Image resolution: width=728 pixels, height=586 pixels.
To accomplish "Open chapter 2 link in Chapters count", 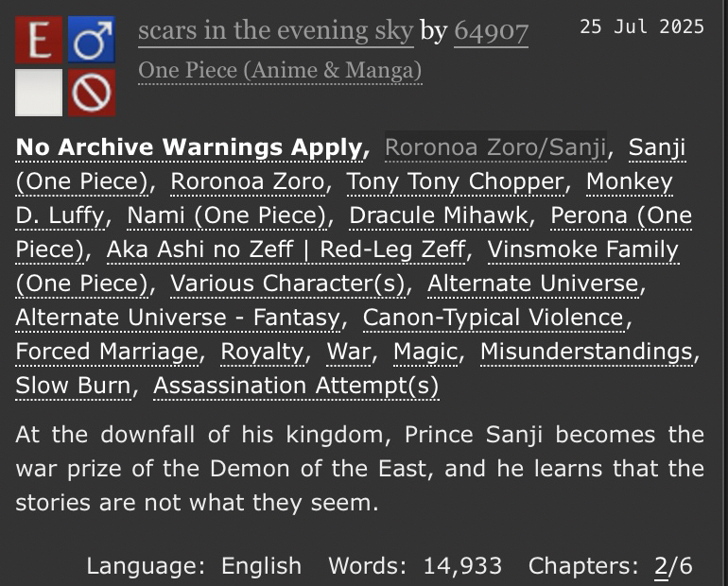I will [661, 566].
